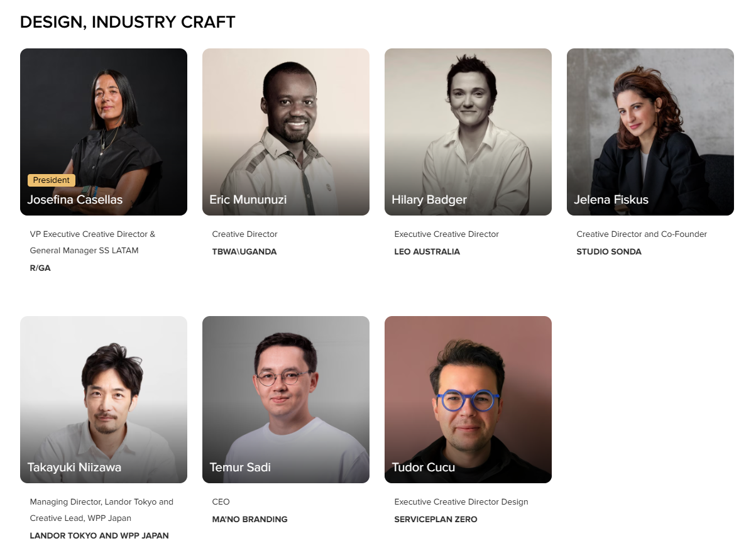
Task: Click the TBWA\UGANDA agency label
Action: click(244, 251)
